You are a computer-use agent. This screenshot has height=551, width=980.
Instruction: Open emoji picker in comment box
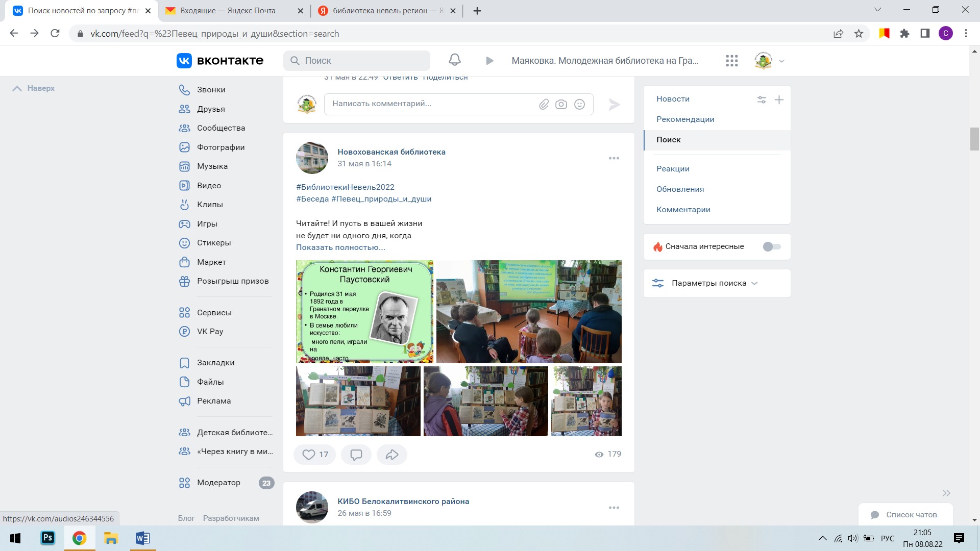(x=579, y=104)
